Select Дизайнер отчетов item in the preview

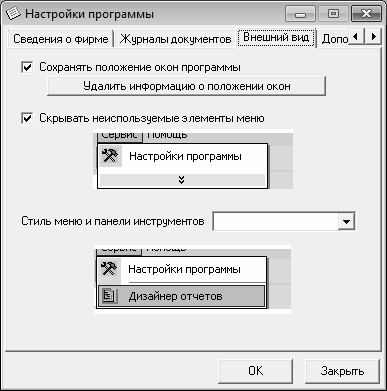pos(182,296)
